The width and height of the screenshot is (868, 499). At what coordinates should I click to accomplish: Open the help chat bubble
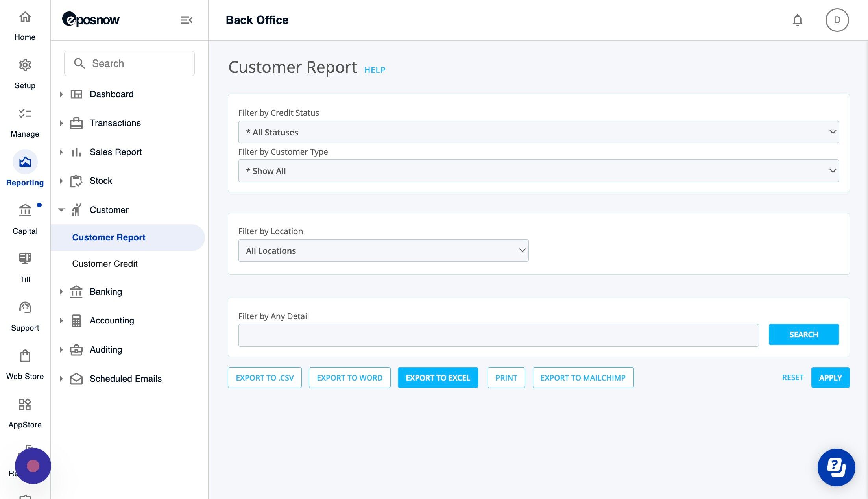coord(836,467)
